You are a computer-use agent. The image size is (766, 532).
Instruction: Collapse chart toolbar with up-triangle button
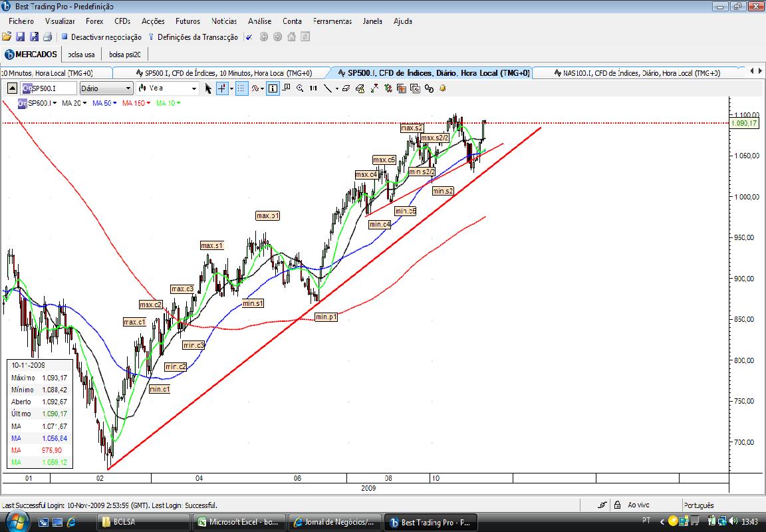pos(12,88)
